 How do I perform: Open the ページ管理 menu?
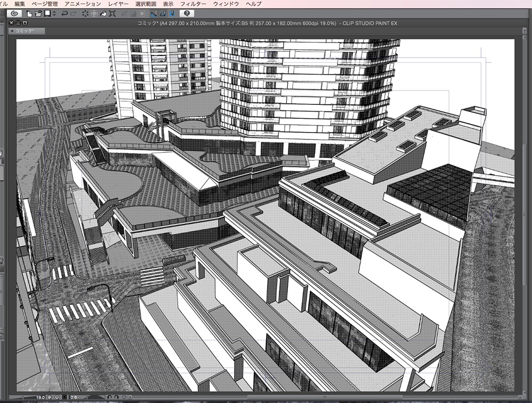(x=45, y=4)
